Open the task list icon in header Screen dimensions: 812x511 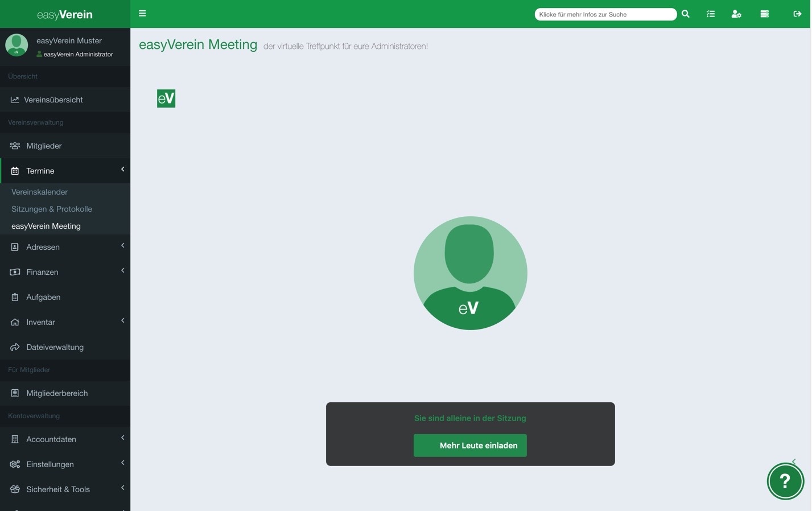coord(711,14)
